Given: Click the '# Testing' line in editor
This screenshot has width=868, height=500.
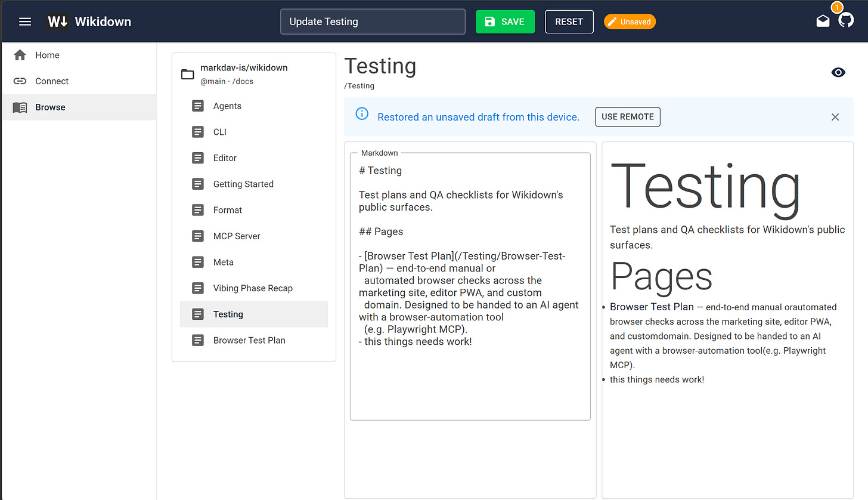Looking at the screenshot, I should 380,171.
